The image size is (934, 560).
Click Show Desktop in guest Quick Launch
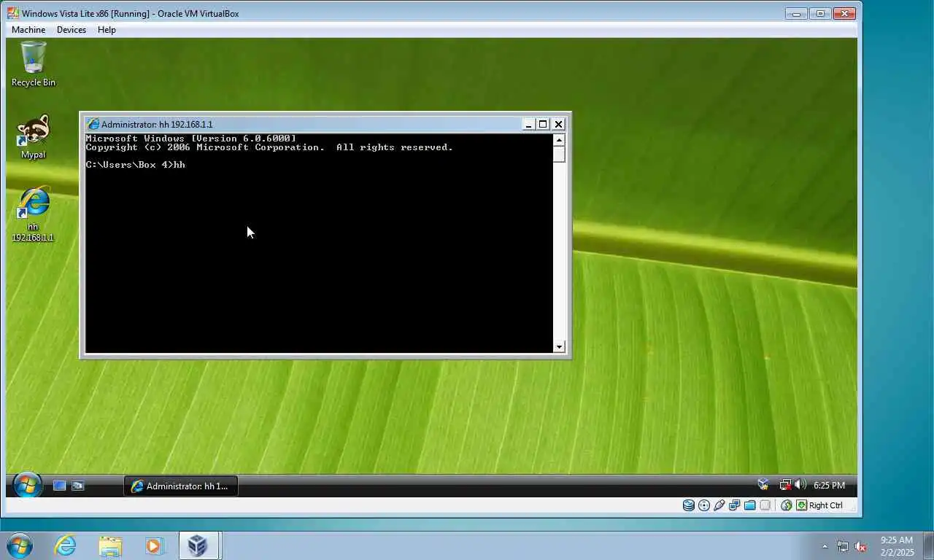click(x=60, y=486)
